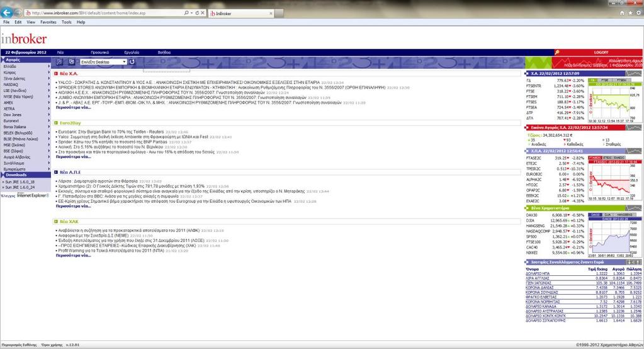Screen dimensions: 644x349
Task: Go back with the browser back arrow
Action: 6,13
